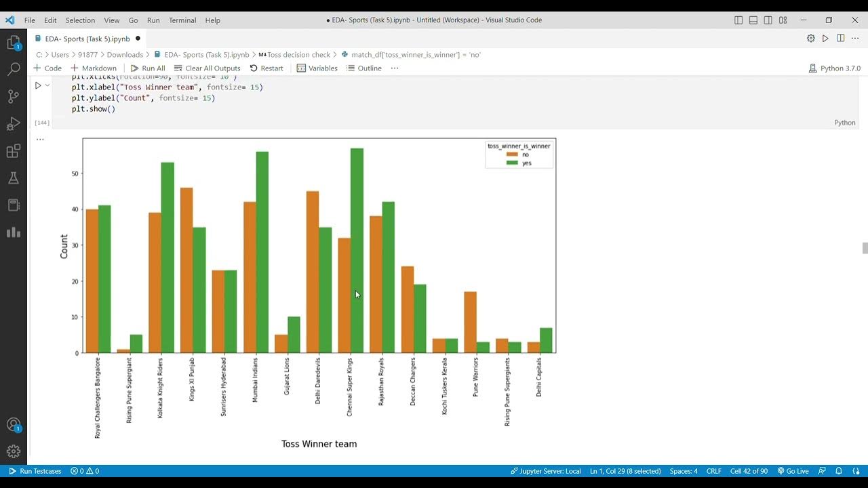Click the green 'yes' legend swatch

512,163
